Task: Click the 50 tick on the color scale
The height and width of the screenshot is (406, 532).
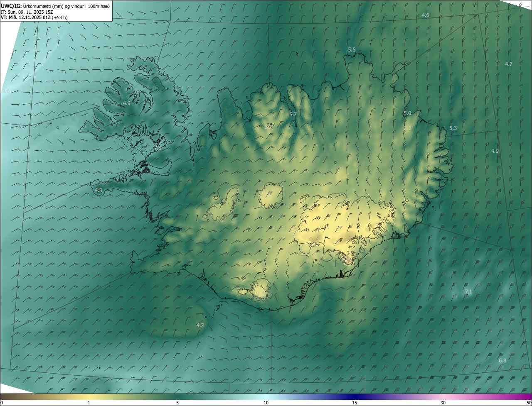Action: point(529,403)
